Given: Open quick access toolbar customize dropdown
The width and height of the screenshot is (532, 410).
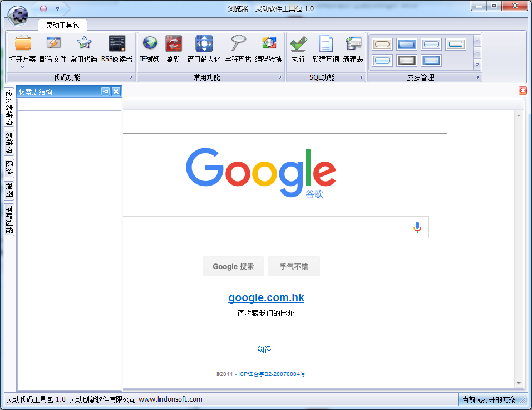Looking at the screenshot, I should tap(58, 9).
